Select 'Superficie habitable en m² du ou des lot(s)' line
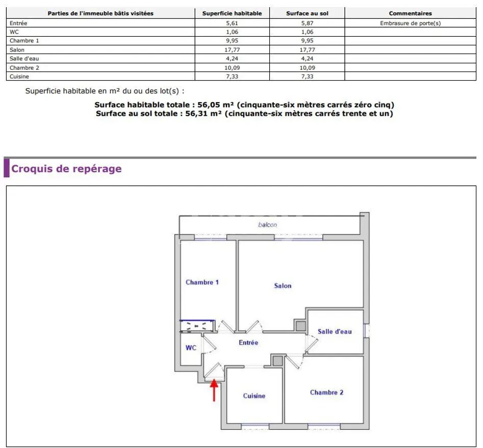 [x=105, y=91]
